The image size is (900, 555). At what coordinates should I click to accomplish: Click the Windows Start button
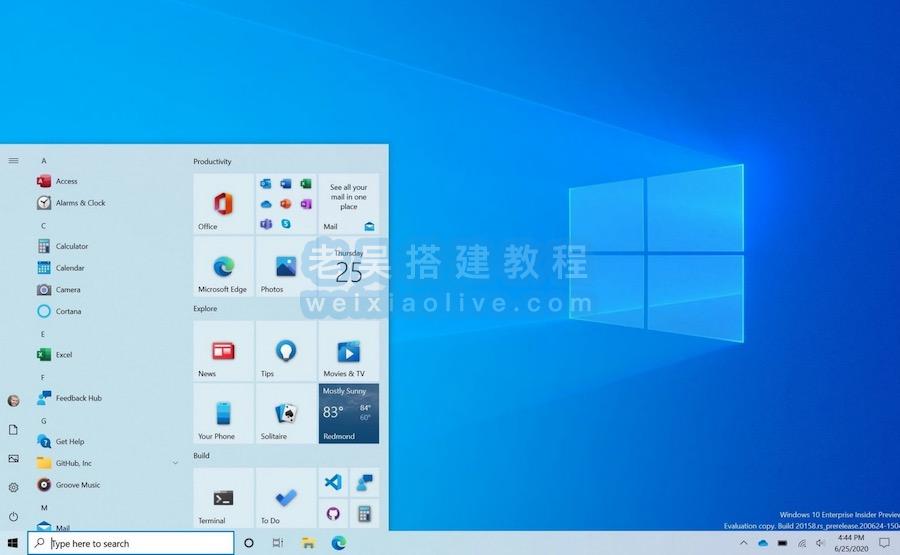[x=13, y=543]
